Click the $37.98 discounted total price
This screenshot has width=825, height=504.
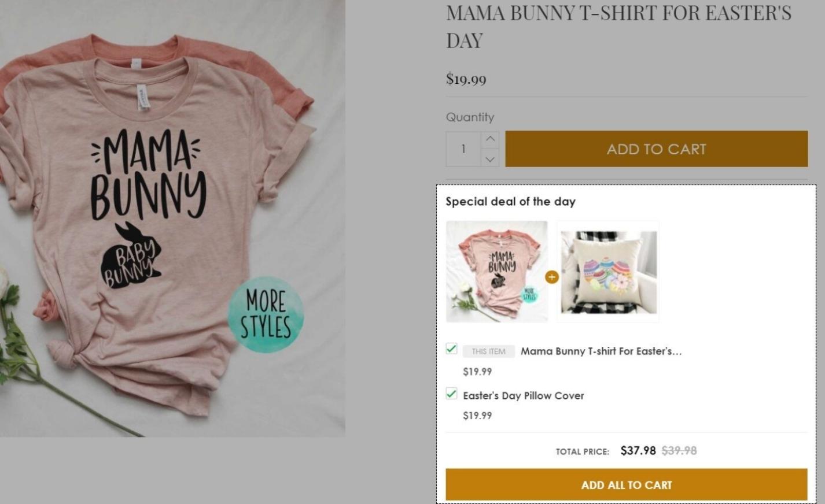click(x=638, y=451)
